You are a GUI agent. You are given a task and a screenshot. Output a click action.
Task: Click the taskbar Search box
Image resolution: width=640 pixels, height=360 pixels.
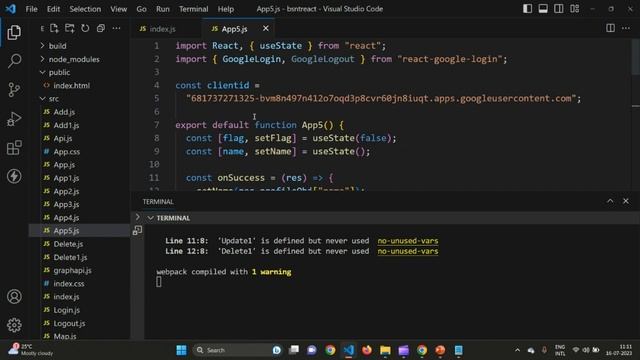pyautogui.click(x=238, y=350)
